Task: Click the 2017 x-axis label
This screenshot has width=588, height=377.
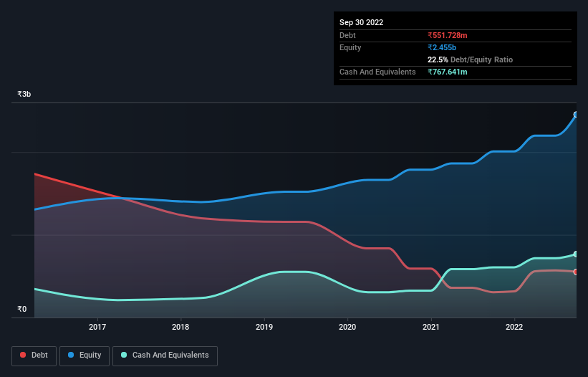Action: click(x=97, y=327)
